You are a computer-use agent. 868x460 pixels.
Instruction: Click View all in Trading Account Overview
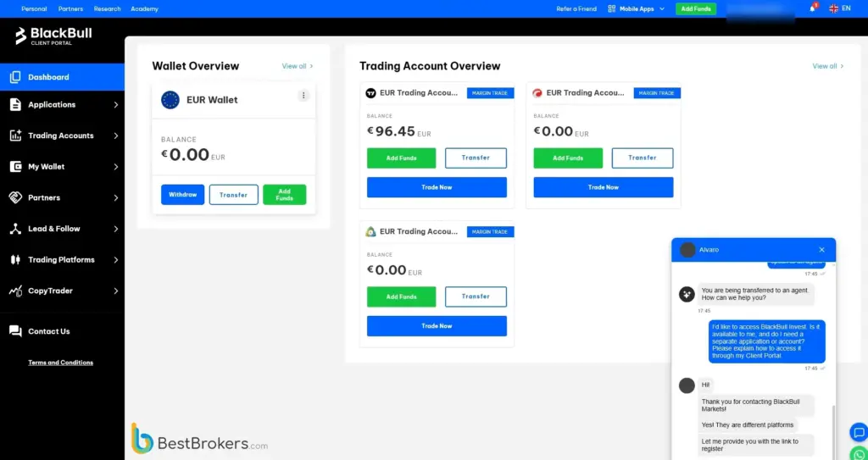(x=828, y=66)
